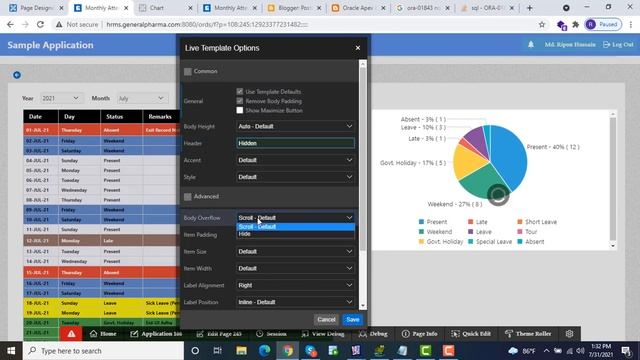Select Hide option in Body Overflow list

pyautogui.click(x=295, y=234)
